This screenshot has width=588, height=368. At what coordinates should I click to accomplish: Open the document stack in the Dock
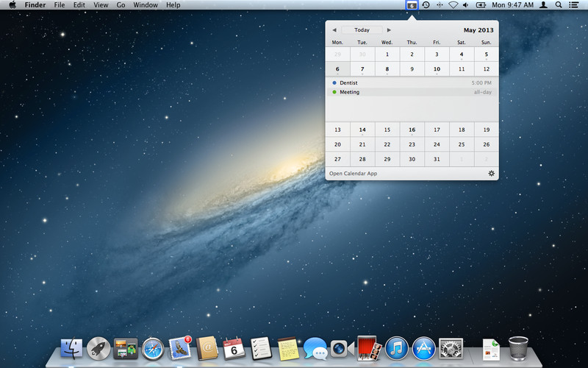[491, 349]
